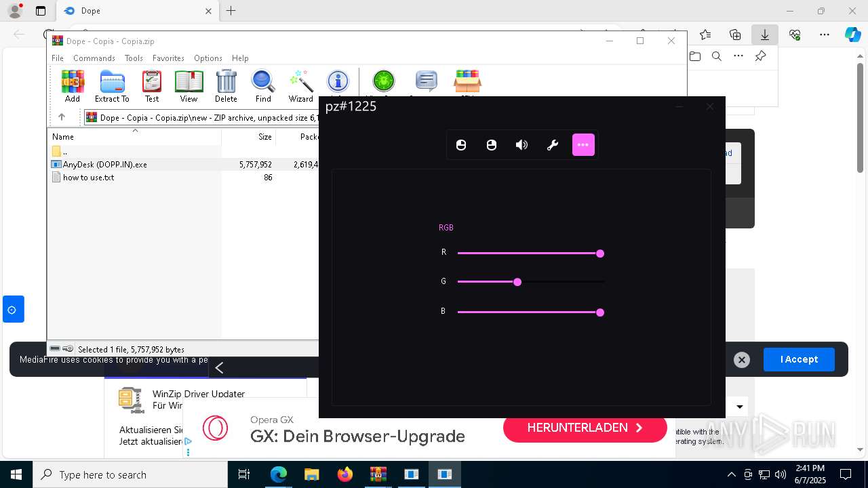Screen dimensions: 868x488
Task: Open File Explorer from the taskbar
Action: pyautogui.click(x=311, y=474)
